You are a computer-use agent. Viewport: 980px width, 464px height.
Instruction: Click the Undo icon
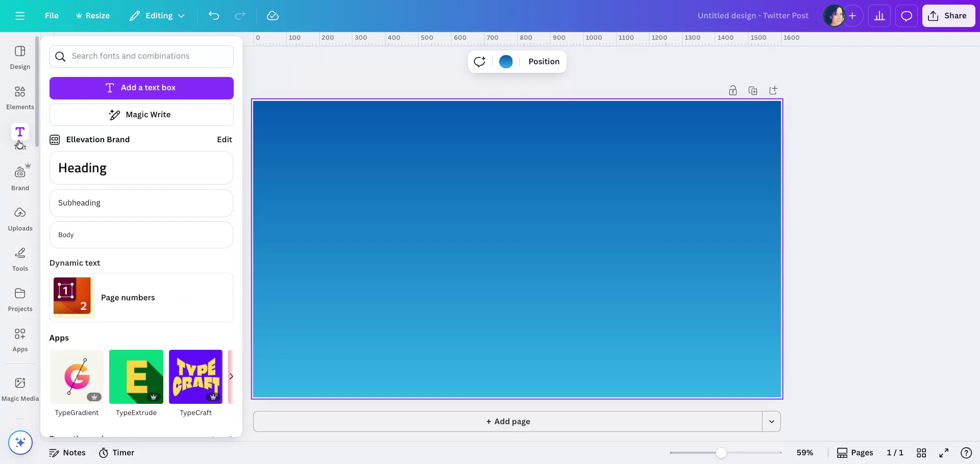tap(214, 16)
